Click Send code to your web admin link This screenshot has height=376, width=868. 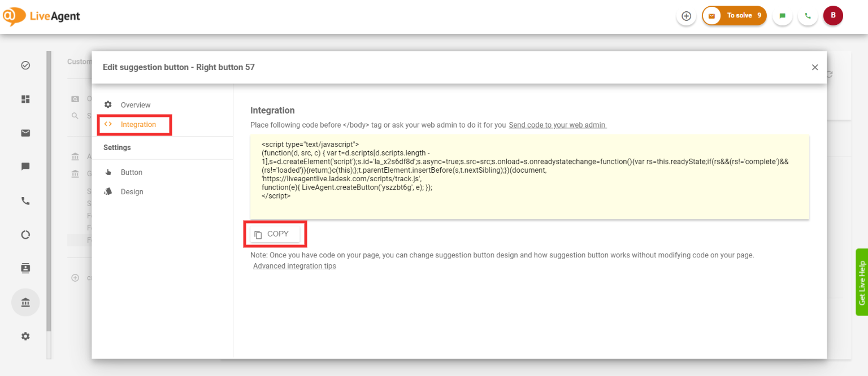click(557, 125)
